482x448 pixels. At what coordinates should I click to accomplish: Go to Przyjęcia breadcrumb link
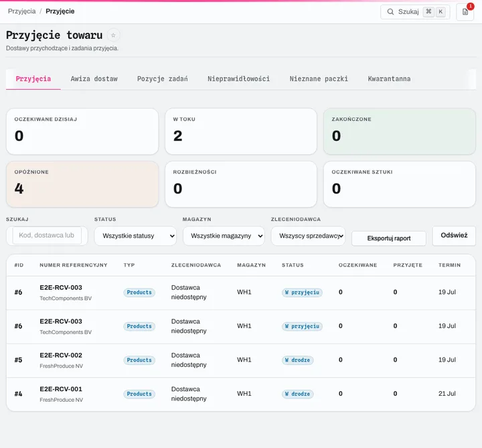tap(22, 11)
